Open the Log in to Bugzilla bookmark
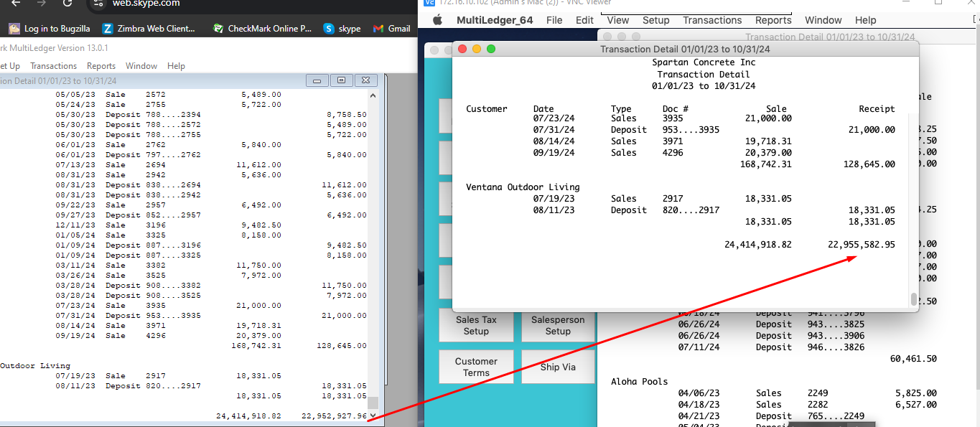 [50, 29]
